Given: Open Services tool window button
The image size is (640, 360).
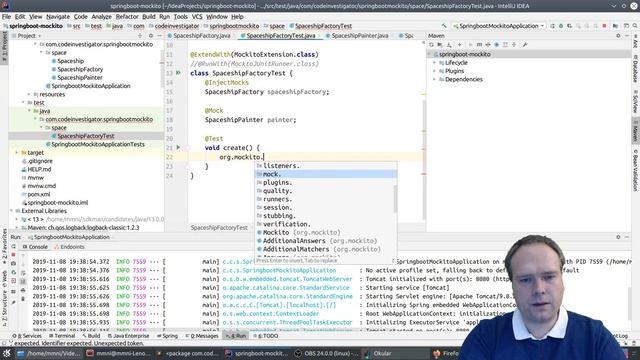Looking at the screenshot, I should [27, 336].
